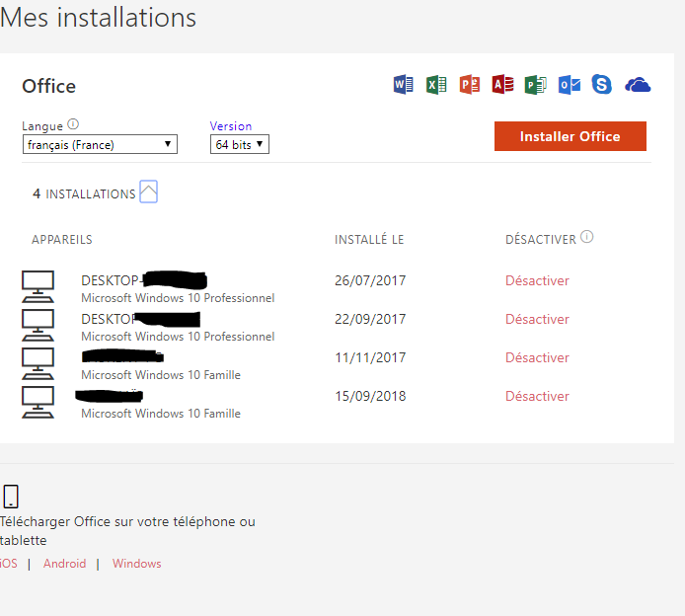Click the INSTALLÉ LE column header

click(369, 240)
